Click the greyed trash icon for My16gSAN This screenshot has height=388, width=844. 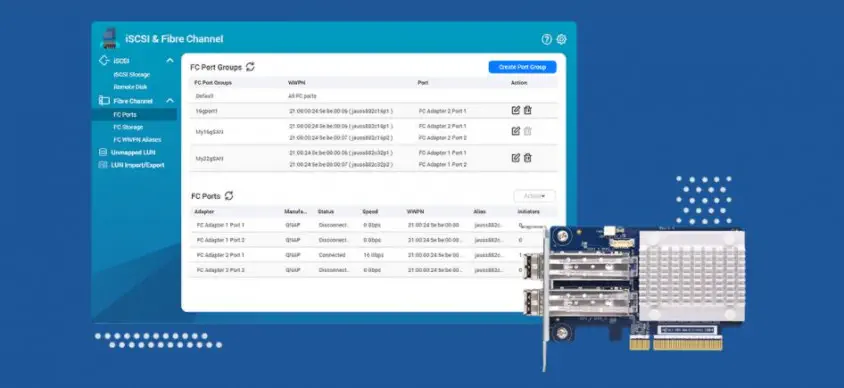point(528,131)
